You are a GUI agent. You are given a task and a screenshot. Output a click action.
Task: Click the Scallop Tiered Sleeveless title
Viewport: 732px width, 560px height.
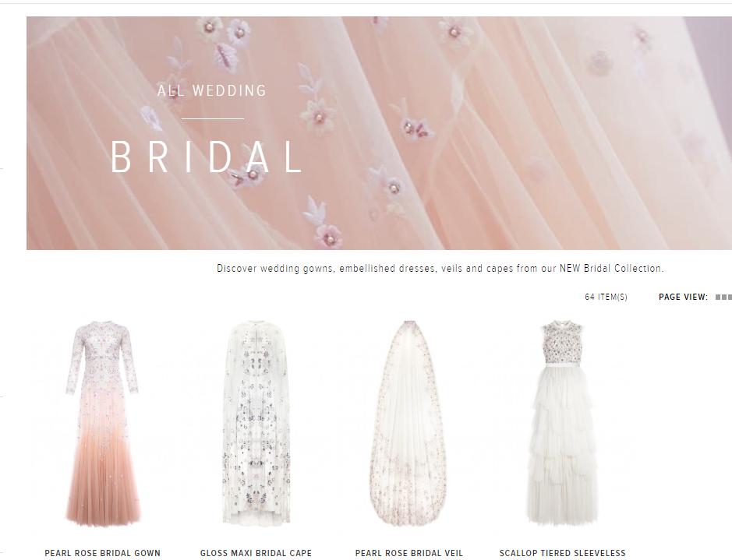tap(562, 553)
